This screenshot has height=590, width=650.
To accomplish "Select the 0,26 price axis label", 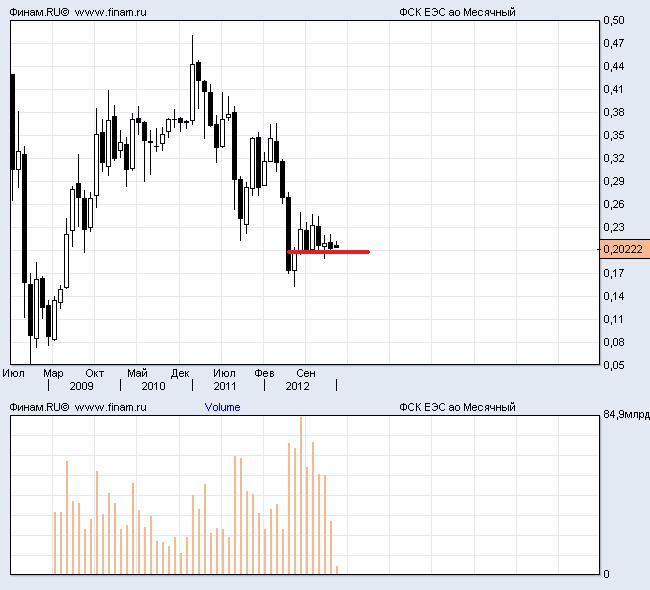I will pos(614,204).
